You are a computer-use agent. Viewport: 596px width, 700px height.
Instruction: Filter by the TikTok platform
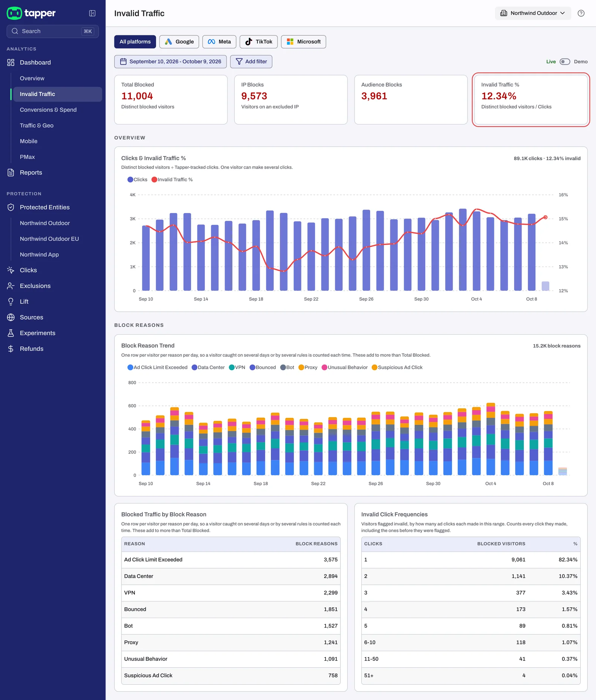tap(259, 42)
